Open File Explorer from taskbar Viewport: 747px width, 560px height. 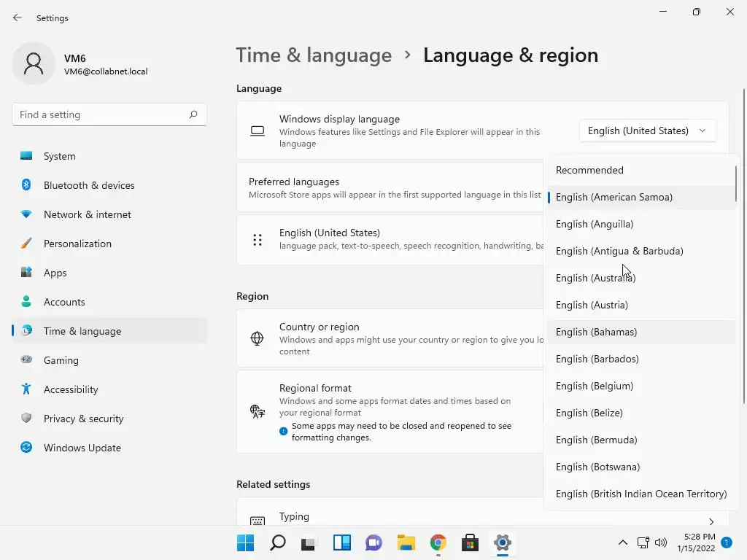pos(406,542)
